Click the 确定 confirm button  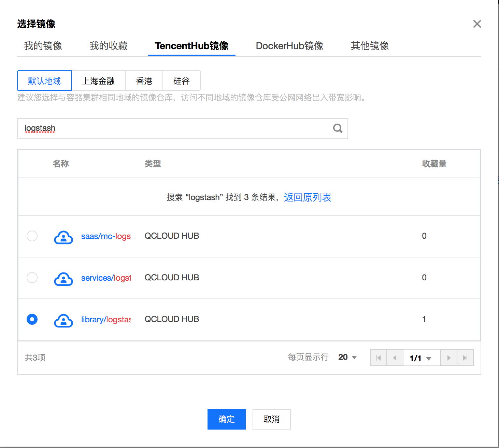[x=227, y=419]
